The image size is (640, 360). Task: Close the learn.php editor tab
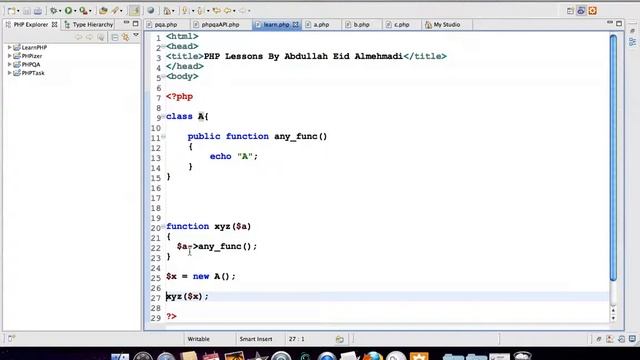[296, 24]
